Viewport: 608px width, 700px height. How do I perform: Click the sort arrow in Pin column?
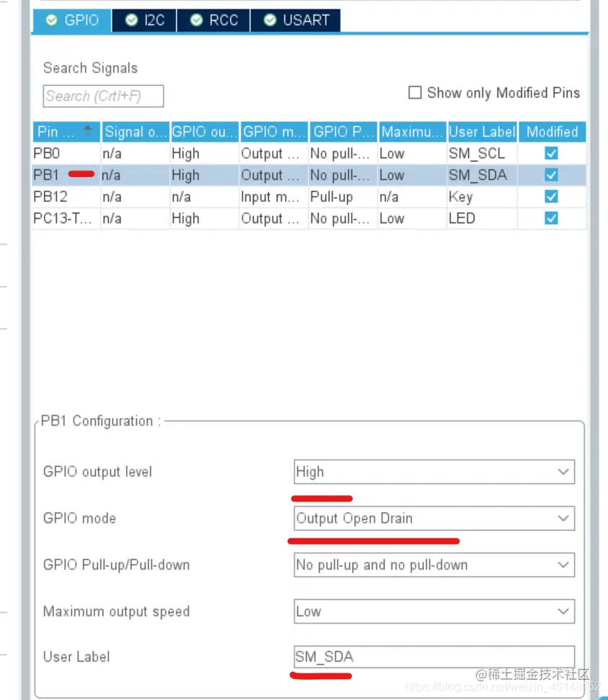pos(88,130)
